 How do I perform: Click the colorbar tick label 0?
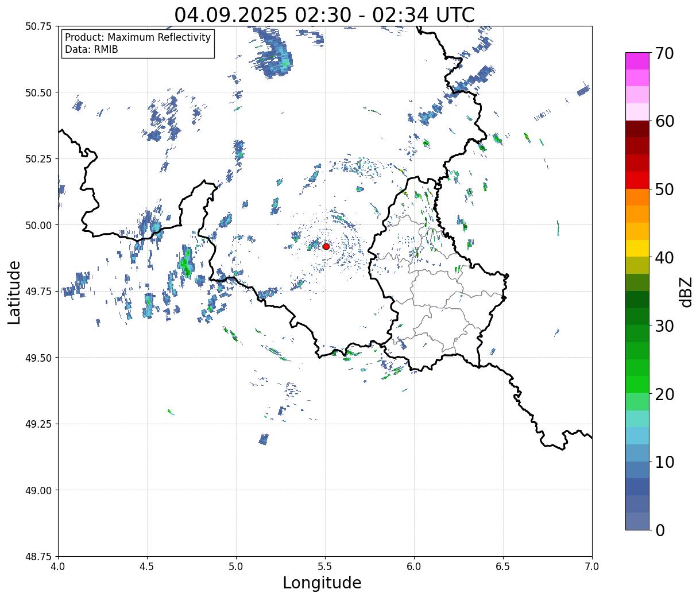pyautogui.click(x=660, y=530)
